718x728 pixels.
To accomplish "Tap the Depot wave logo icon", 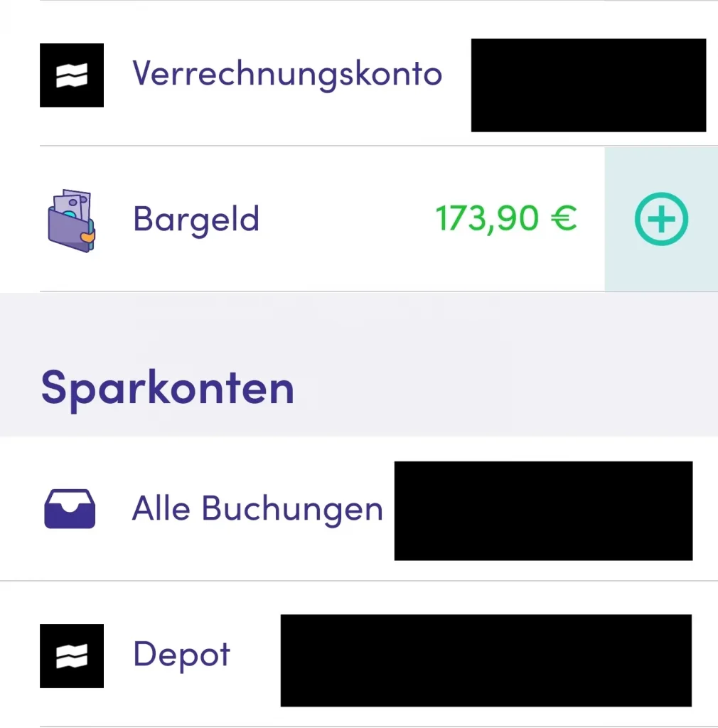I will click(x=72, y=655).
